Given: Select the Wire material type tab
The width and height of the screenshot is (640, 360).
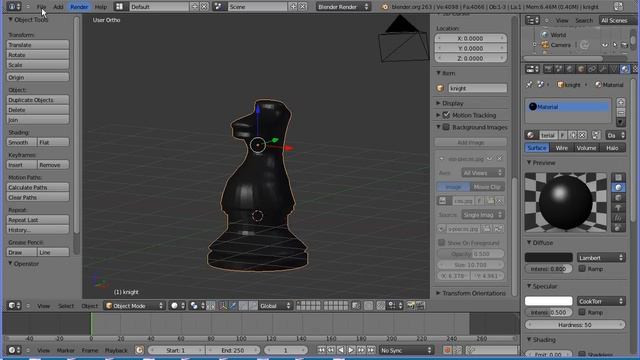Looking at the screenshot, I should coord(562,148).
